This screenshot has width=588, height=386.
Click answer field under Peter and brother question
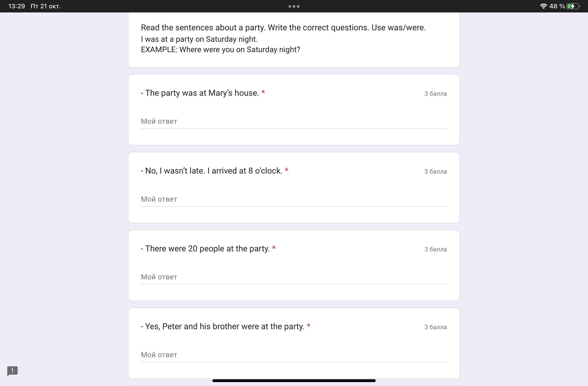pyautogui.click(x=294, y=355)
